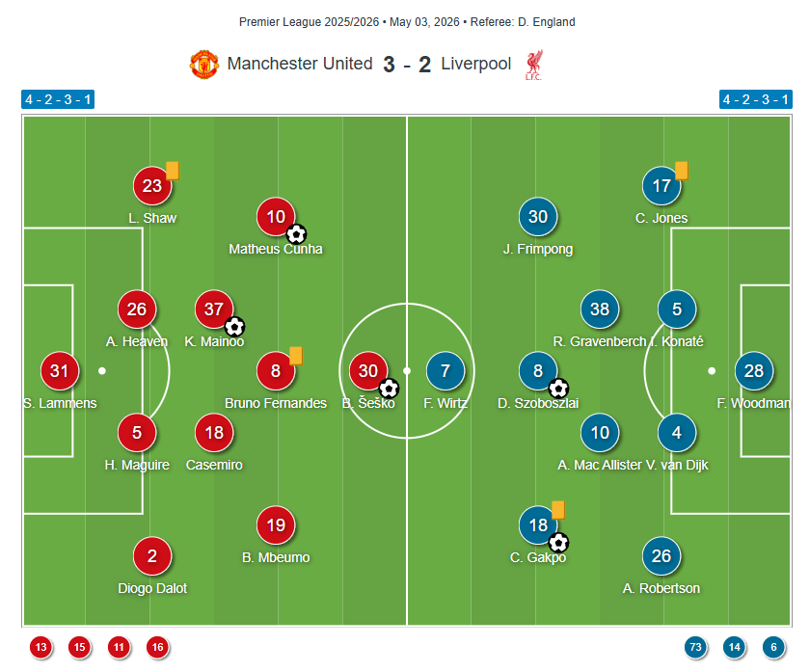Click Liverpool's 4-2-3-1 formation badge

point(756,99)
